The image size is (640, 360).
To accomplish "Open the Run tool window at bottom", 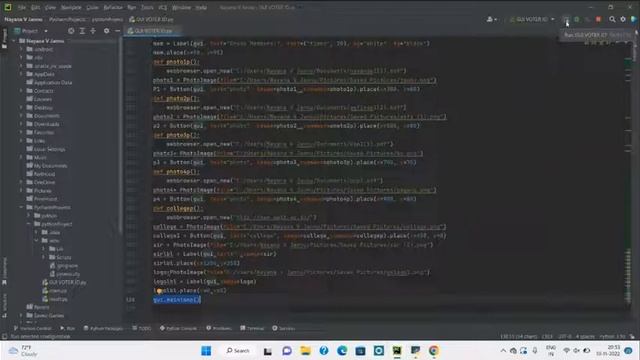I will [68, 328].
